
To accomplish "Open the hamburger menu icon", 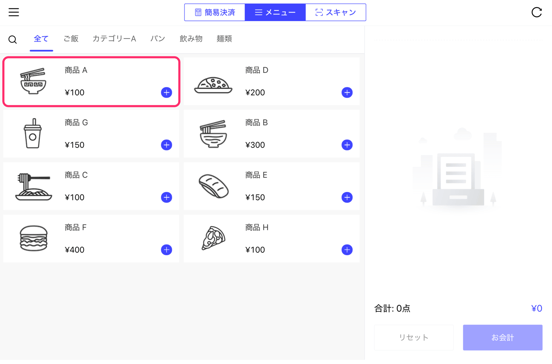I will pos(14,12).
